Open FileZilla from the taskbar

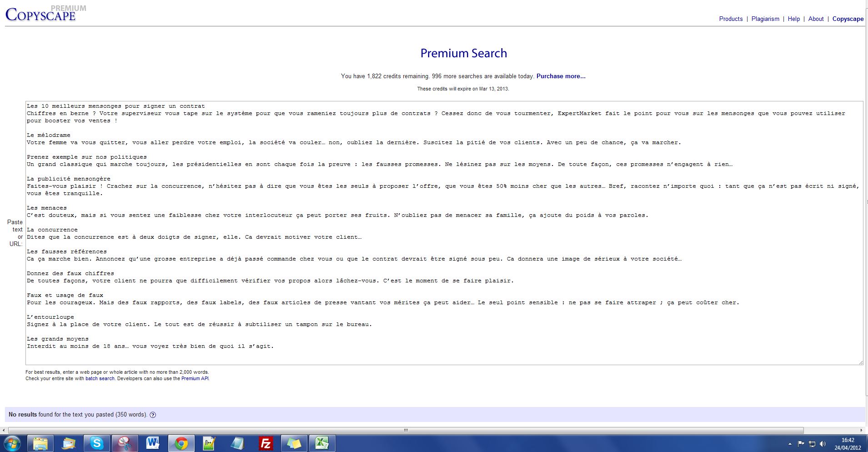coord(266,443)
